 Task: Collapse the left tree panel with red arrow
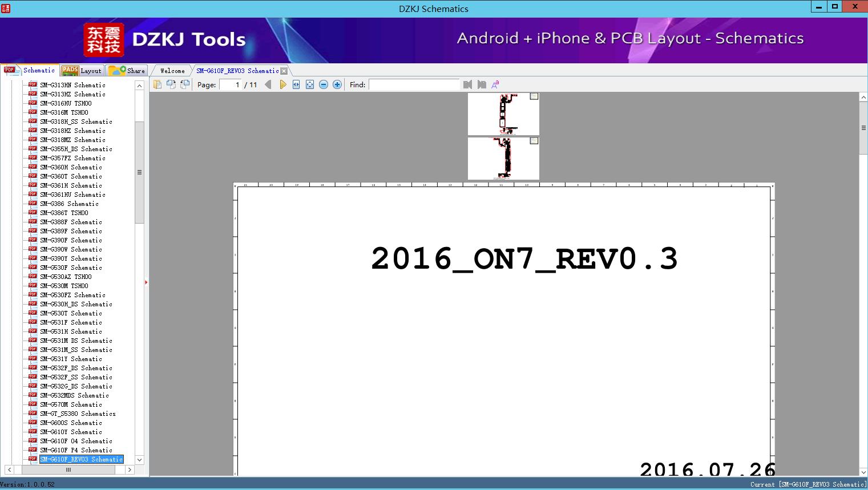click(146, 282)
